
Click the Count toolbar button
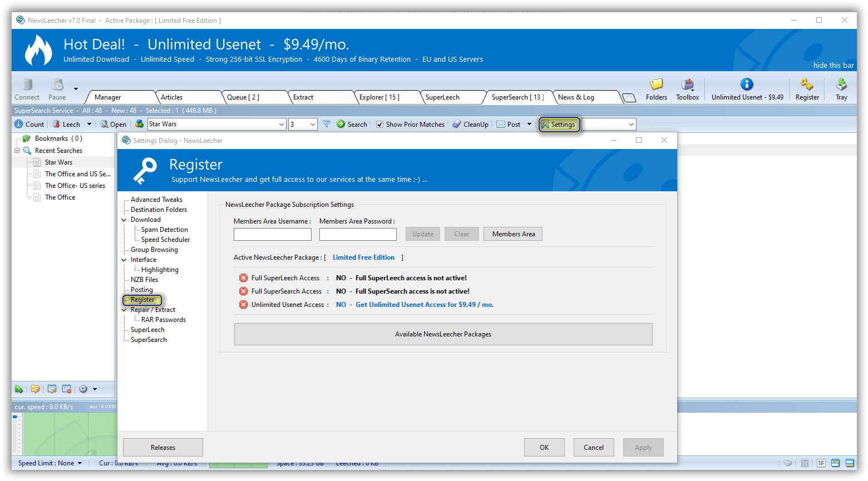click(29, 125)
